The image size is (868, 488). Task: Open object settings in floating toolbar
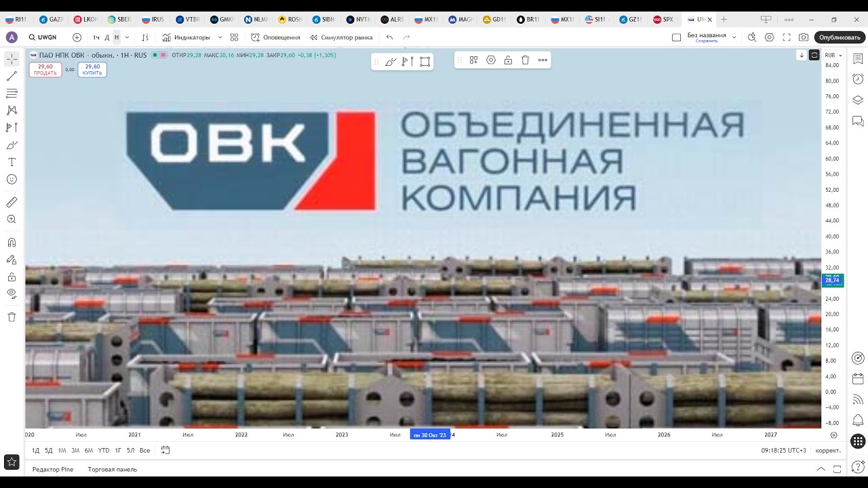point(491,60)
